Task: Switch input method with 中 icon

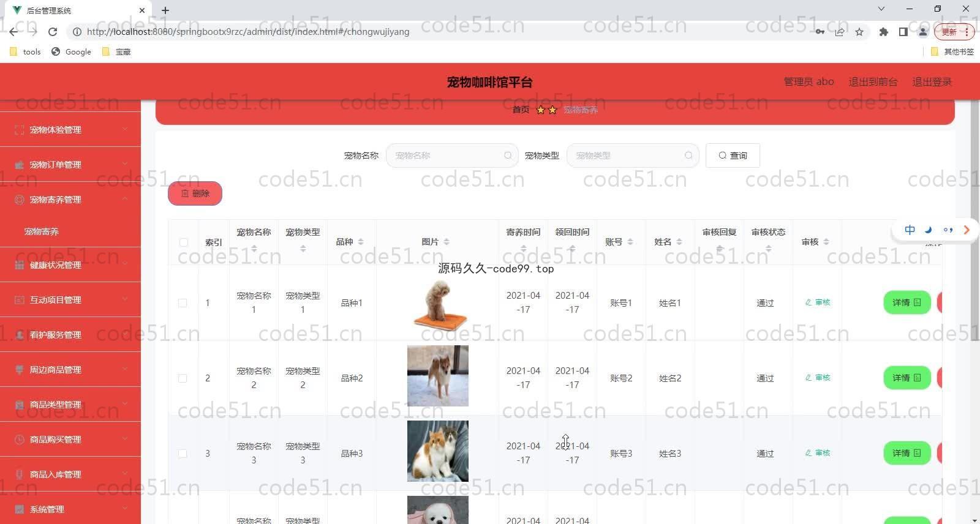Action: pyautogui.click(x=910, y=230)
